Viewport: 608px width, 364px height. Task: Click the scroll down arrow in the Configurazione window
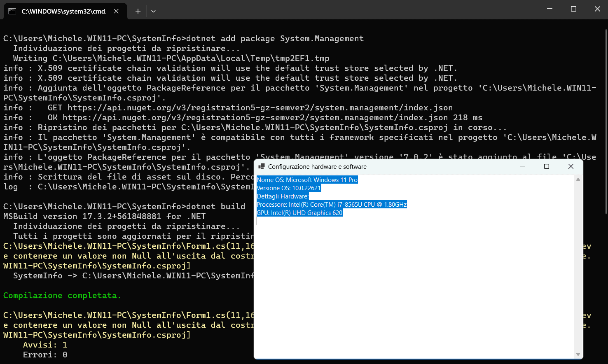(578, 355)
